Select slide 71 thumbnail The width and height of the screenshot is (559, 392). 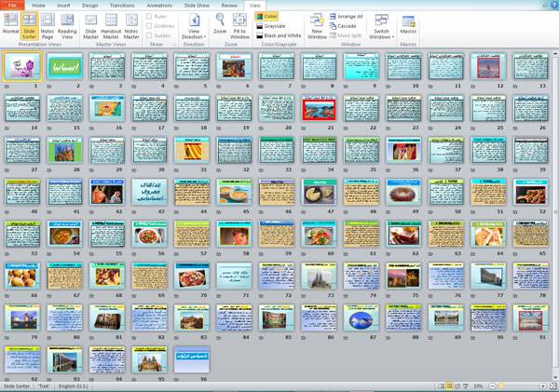[234, 276]
